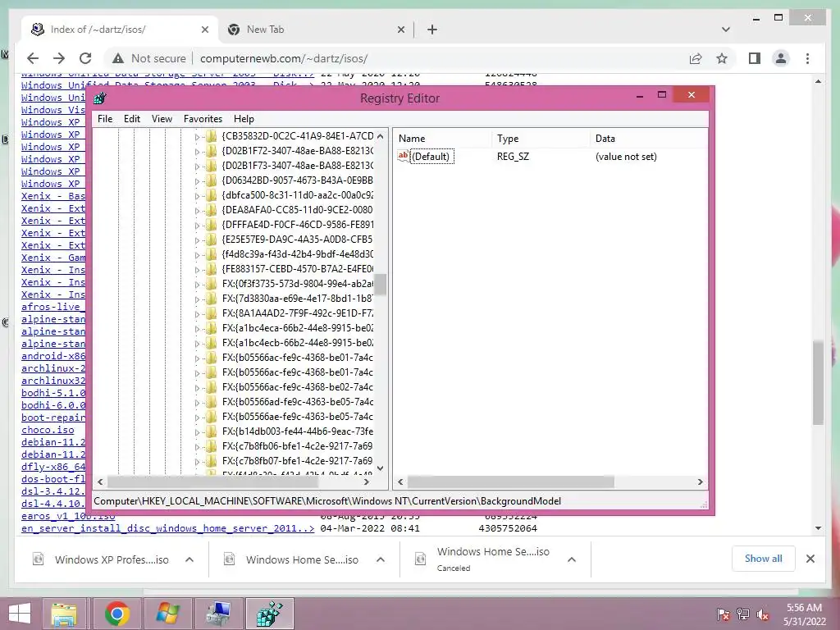The width and height of the screenshot is (840, 630).
Task: Open Chrome tab search dropdown
Action: [x=725, y=30]
